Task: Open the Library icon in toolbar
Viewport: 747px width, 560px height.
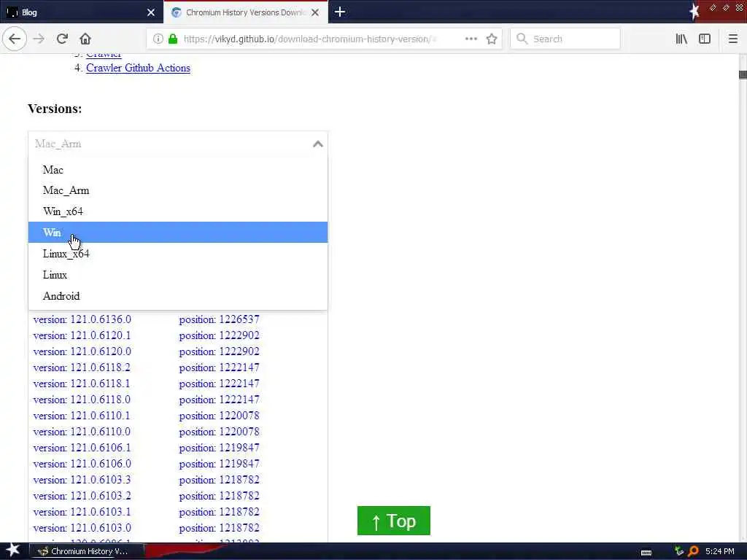Action: [681, 39]
